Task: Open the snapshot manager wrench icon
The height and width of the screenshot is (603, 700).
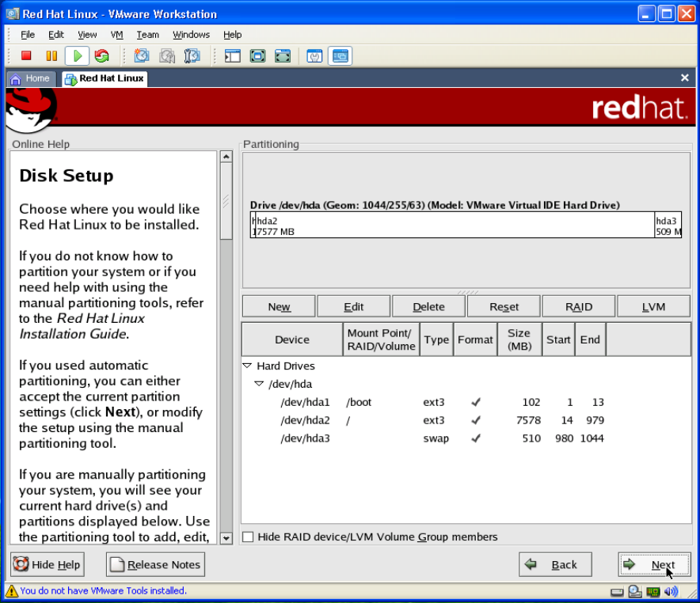Action: point(192,55)
